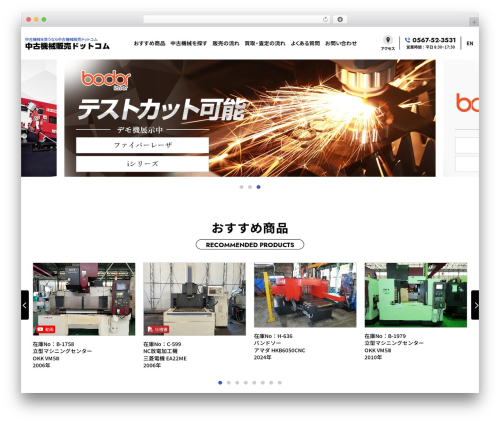
Task: Switch language to EN
Action: [x=470, y=43]
